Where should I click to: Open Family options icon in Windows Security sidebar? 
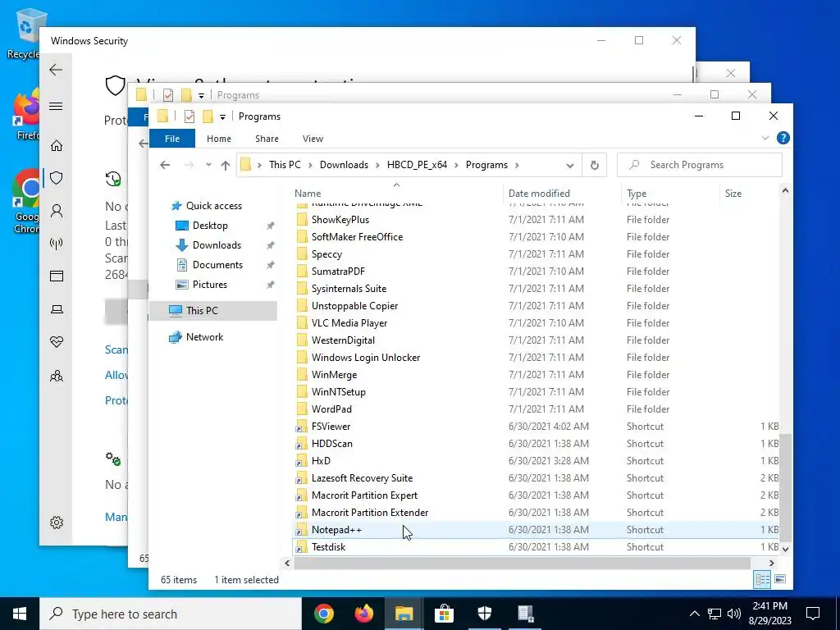pos(57,376)
